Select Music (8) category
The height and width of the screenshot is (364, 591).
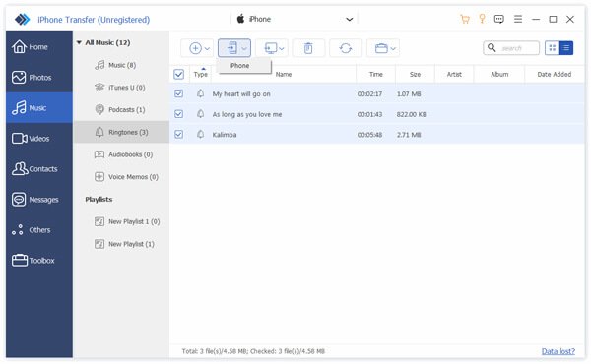click(121, 65)
